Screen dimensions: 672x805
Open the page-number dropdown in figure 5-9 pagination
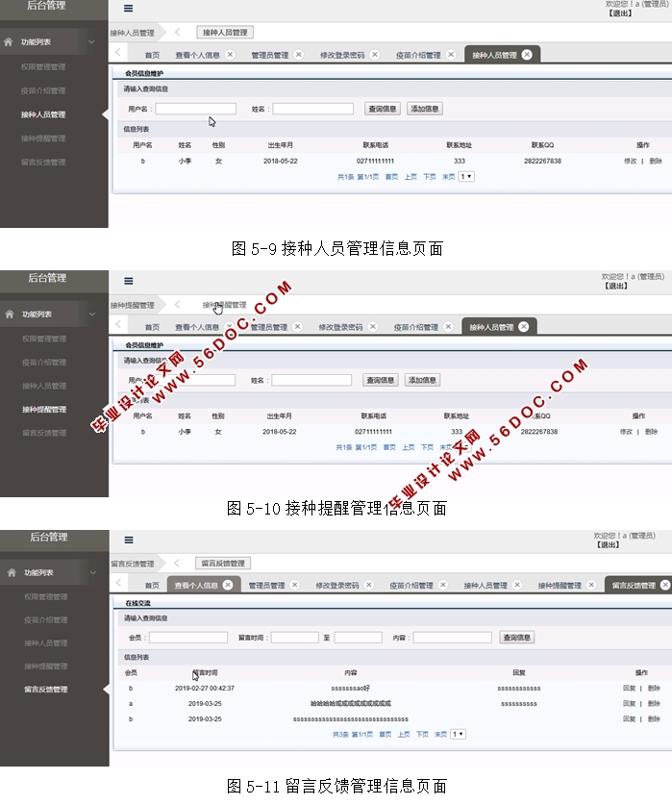466,177
